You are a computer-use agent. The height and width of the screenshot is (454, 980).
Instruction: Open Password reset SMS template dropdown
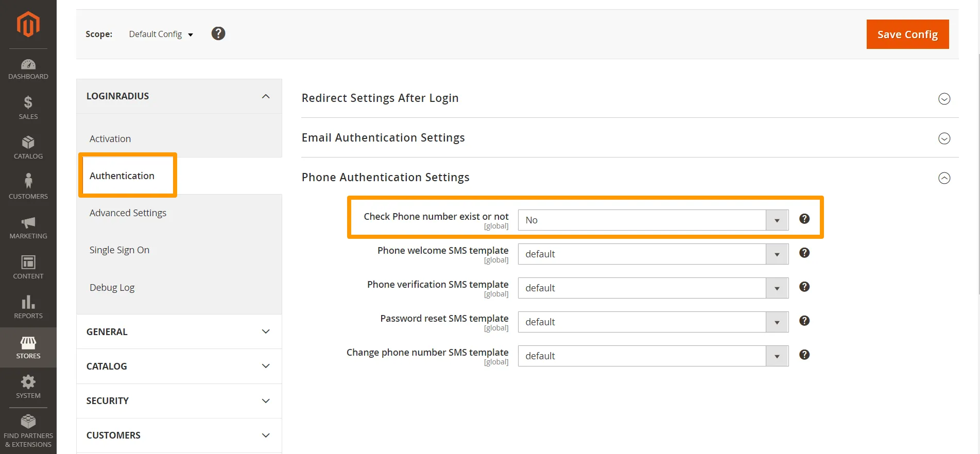[652, 322]
